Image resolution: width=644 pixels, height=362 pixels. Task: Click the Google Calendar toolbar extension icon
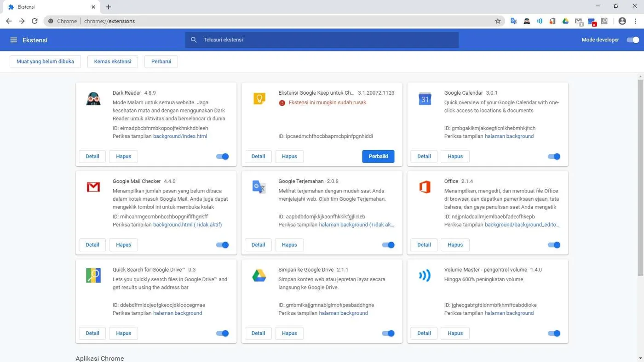pos(592,21)
